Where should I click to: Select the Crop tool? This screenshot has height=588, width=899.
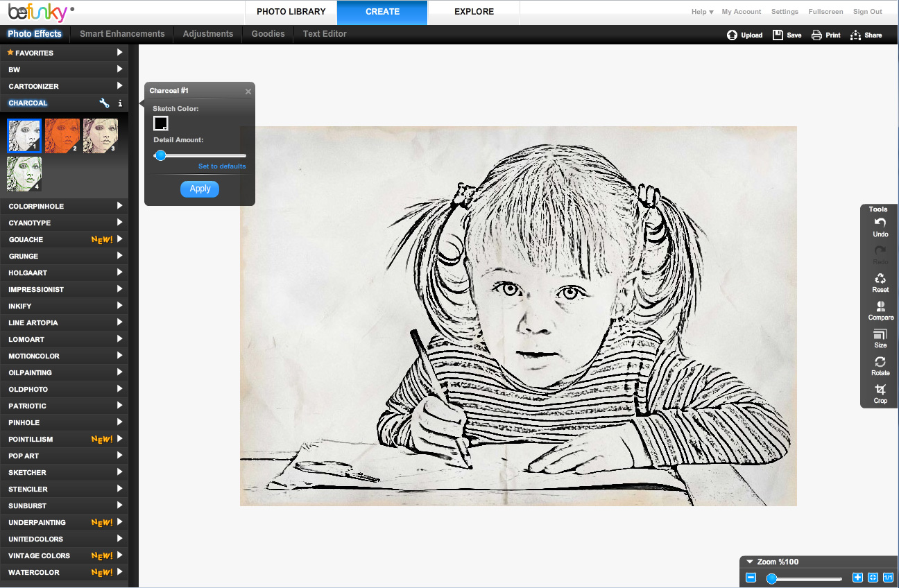click(x=880, y=394)
